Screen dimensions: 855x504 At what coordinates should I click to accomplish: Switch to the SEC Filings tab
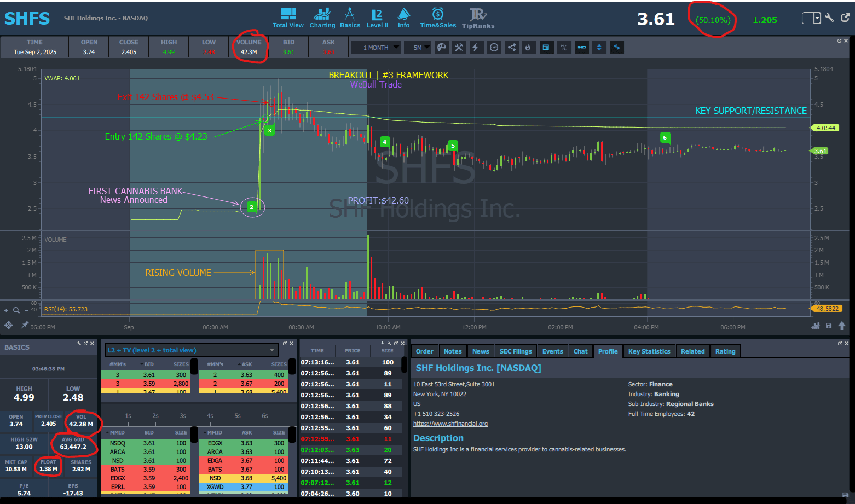click(x=515, y=351)
